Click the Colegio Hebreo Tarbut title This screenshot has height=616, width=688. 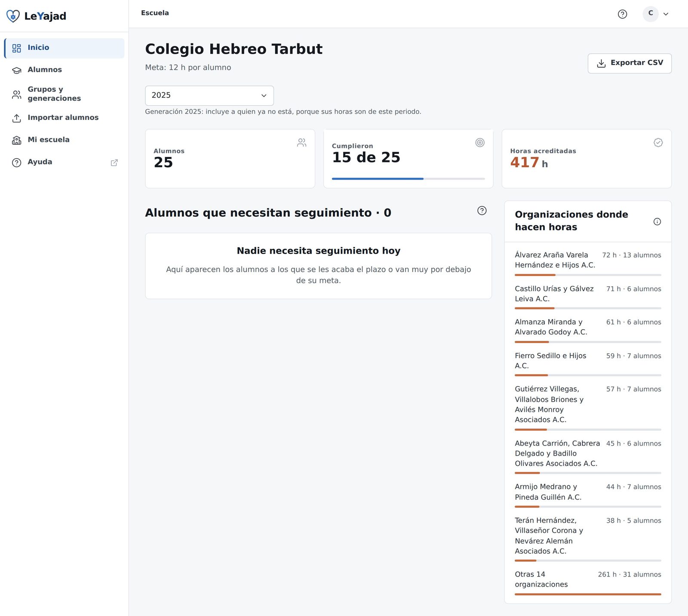(233, 49)
